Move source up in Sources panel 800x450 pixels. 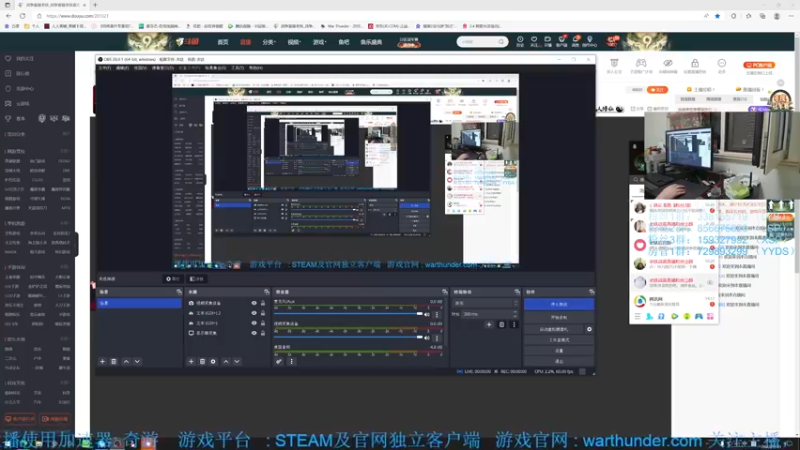[x=226, y=361]
